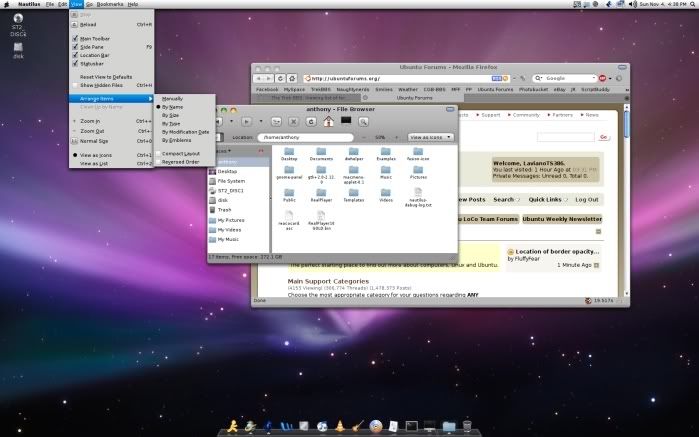This screenshot has width=699, height=437.
Task: Enable Reversed Order in Arrange submenu
Action: (x=158, y=162)
